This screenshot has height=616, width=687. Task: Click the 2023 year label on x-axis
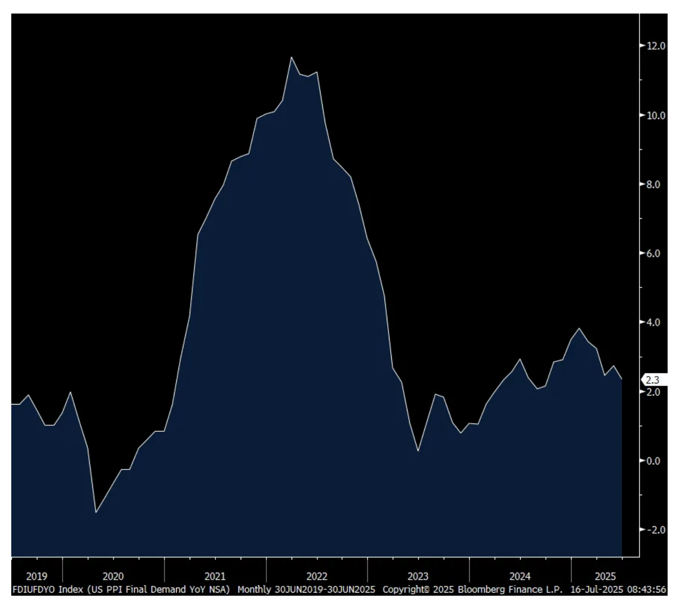[418, 576]
